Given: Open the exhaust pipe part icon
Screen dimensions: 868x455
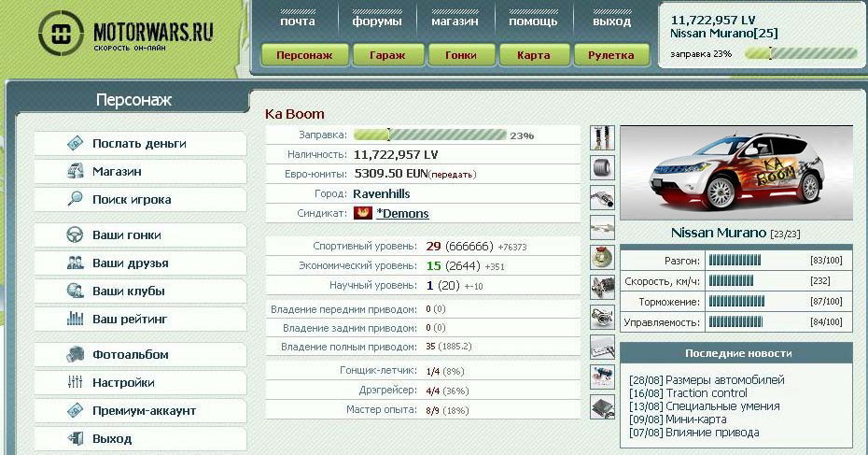Looking at the screenshot, I should [602, 197].
